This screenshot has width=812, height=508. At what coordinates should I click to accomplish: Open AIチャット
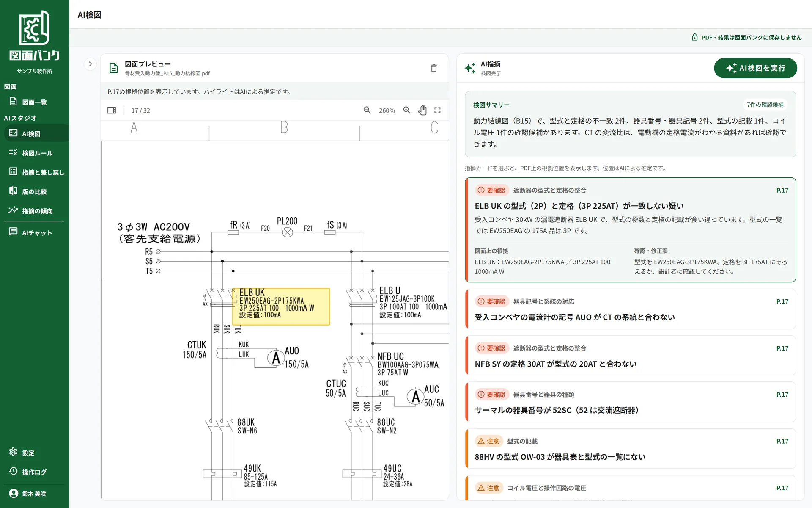click(34, 232)
